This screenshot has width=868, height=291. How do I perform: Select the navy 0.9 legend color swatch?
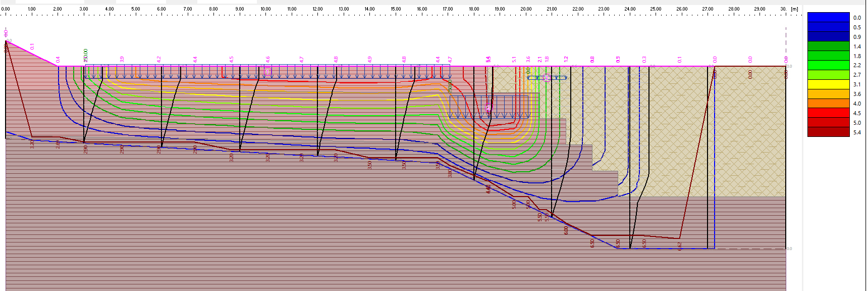coord(828,36)
